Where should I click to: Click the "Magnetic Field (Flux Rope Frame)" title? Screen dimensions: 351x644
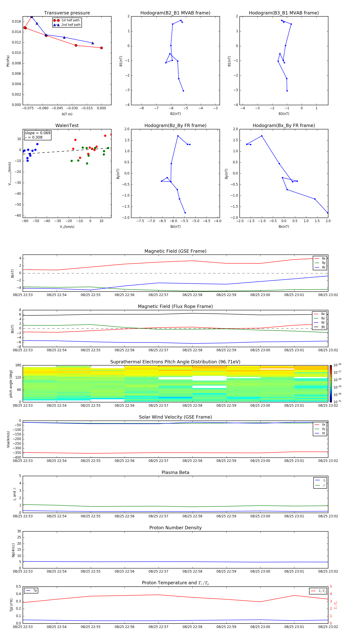pos(175,306)
